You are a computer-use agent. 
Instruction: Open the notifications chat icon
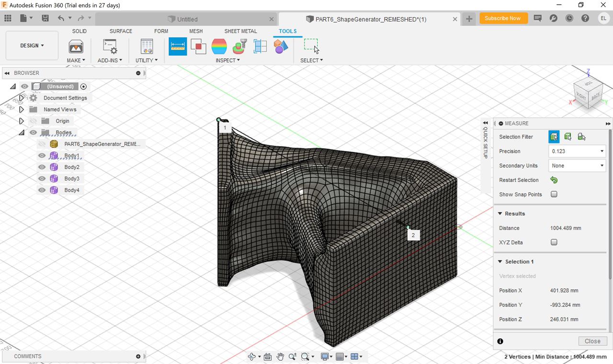click(x=537, y=18)
